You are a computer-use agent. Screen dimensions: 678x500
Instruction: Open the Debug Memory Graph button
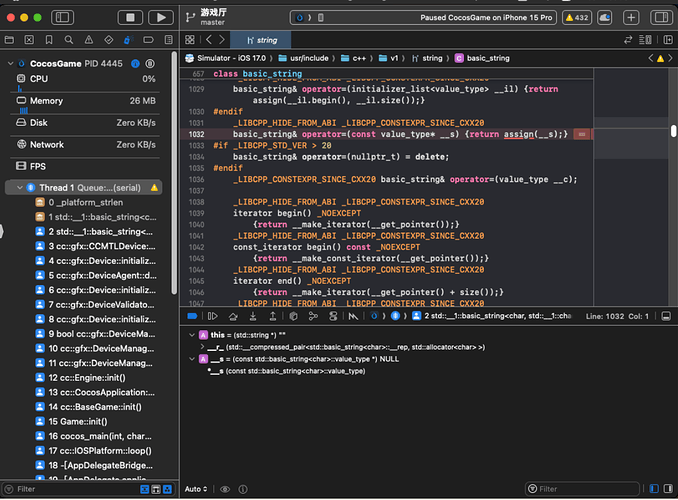pos(313,316)
